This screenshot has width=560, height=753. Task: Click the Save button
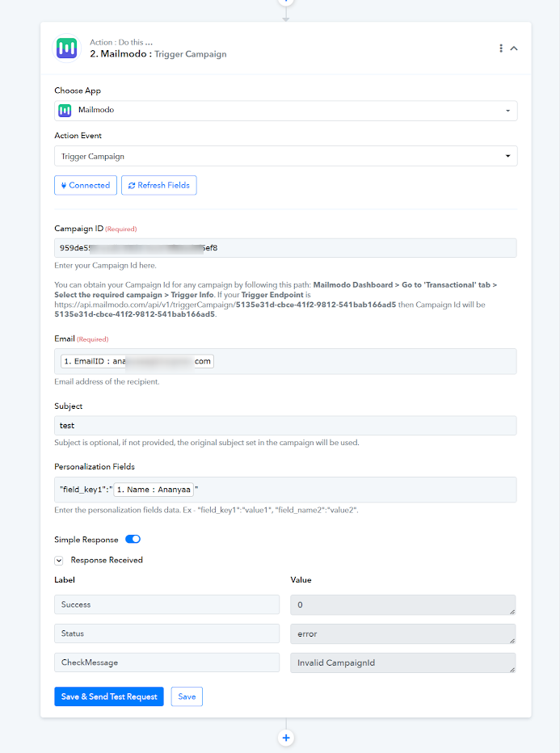pyautogui.click(x=187, y=696)
